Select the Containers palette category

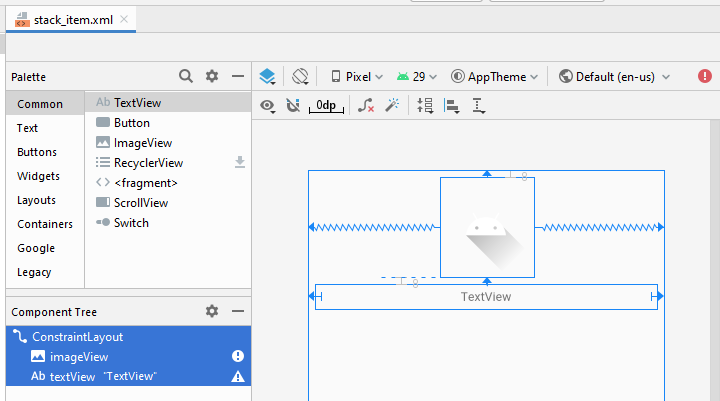[45, 224]
